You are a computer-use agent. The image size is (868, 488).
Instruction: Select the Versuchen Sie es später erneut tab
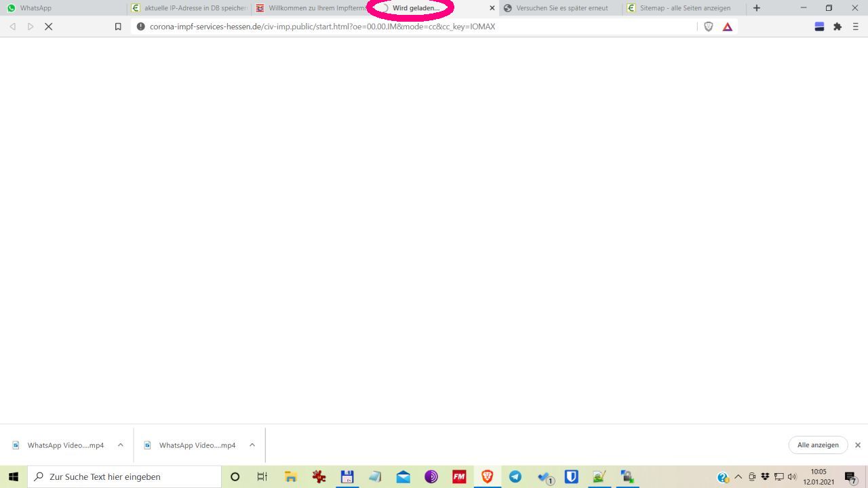561,8
